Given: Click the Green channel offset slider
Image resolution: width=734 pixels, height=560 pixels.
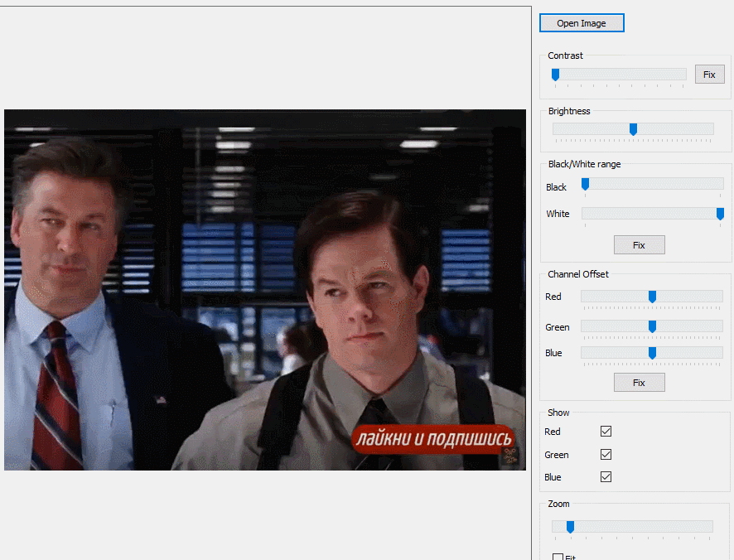Looking at the screenshot, I should tap(652, 327).
